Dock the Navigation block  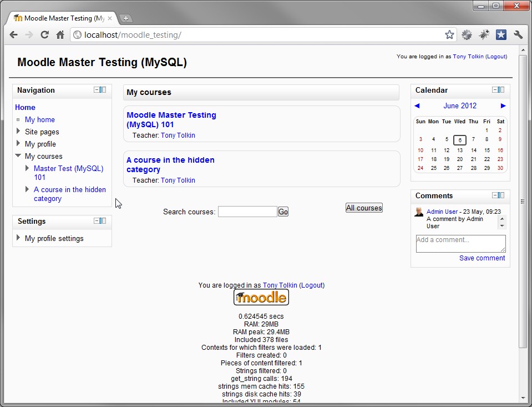[x=103, y=90]
